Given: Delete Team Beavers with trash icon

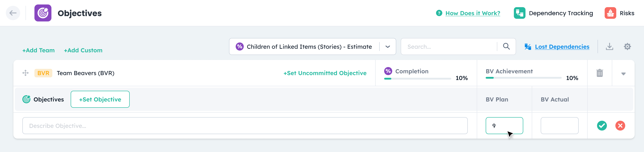Looking at the screenshot, I should 600,73.
